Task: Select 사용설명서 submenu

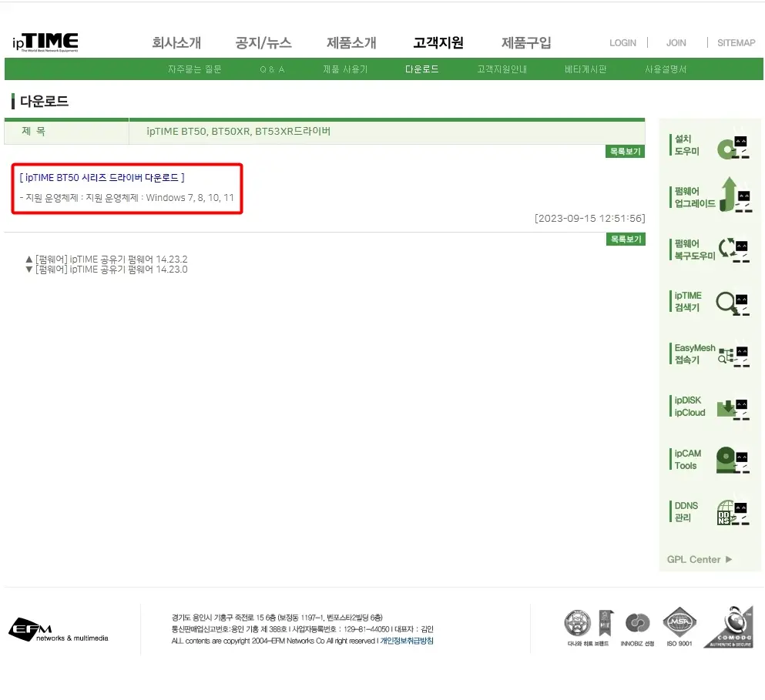Action: 666,69
